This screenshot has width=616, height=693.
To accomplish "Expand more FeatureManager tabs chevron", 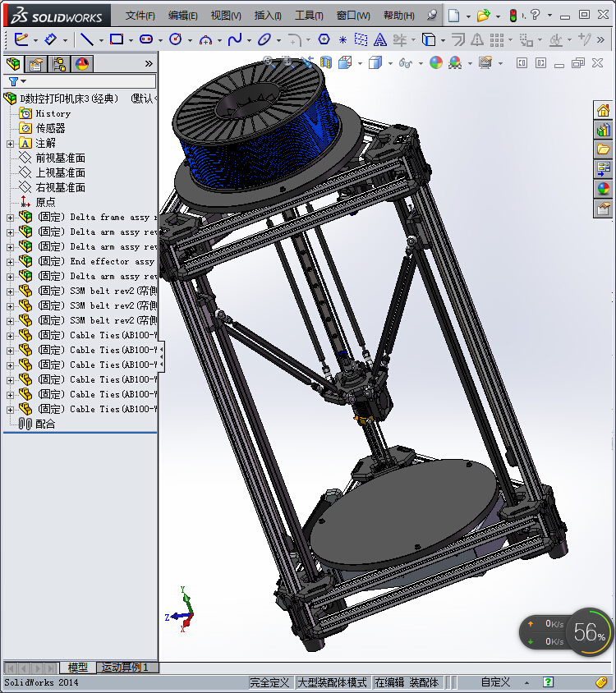I will (x=149, y=64).
